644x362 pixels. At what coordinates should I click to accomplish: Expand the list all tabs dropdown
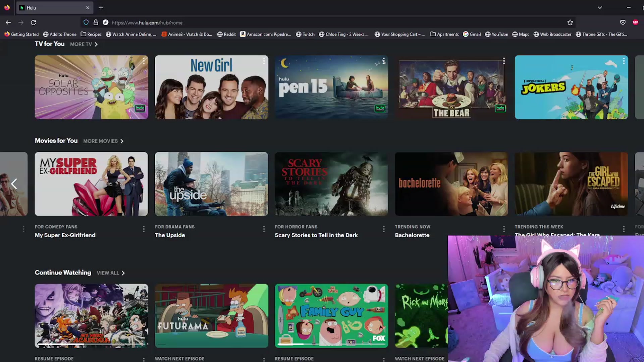click(600, 7)
